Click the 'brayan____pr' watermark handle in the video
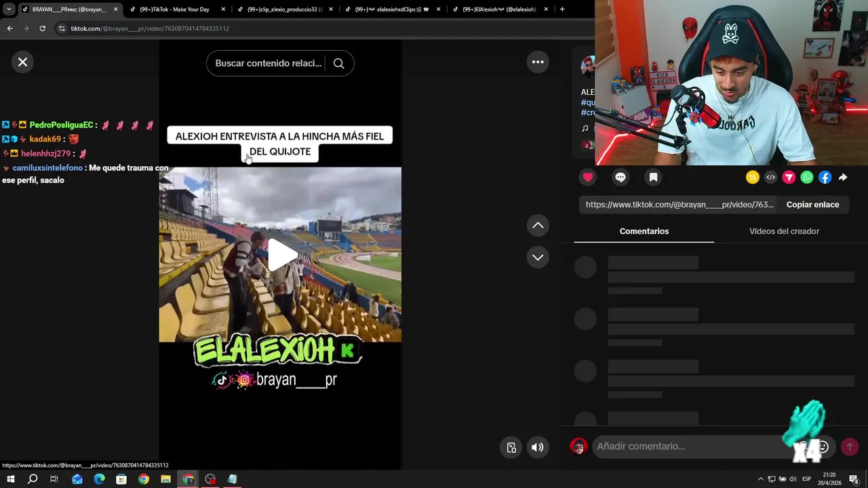 [x=296, y=380]
